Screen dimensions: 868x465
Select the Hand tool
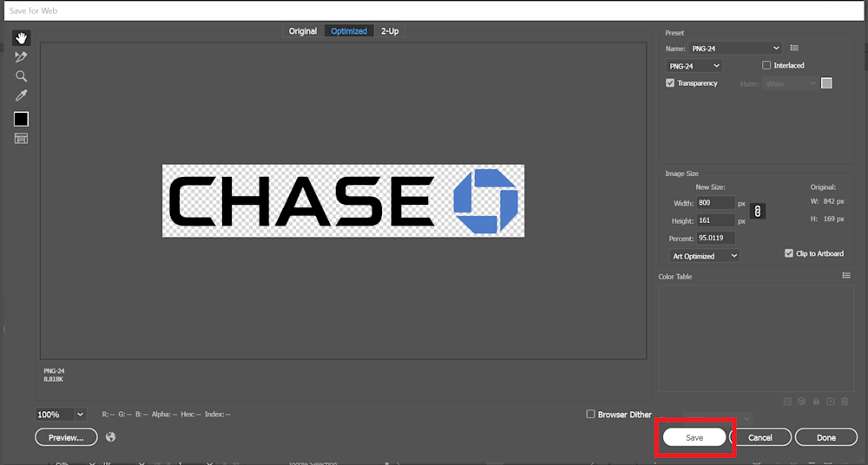21,37
